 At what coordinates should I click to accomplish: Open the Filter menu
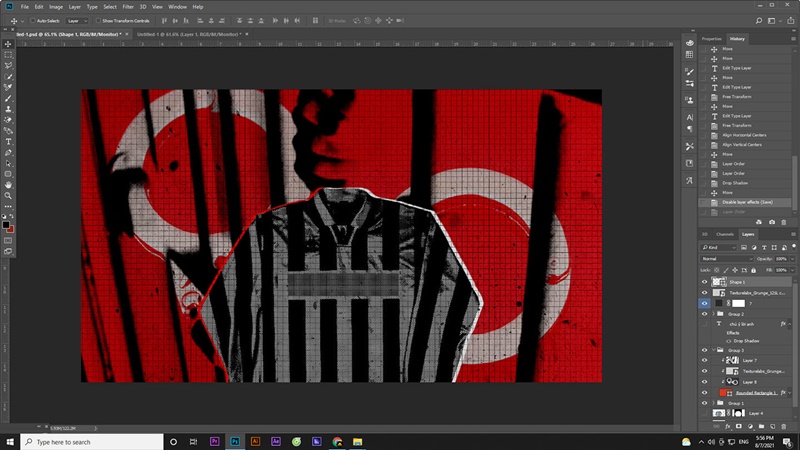[x=128, y=7]
